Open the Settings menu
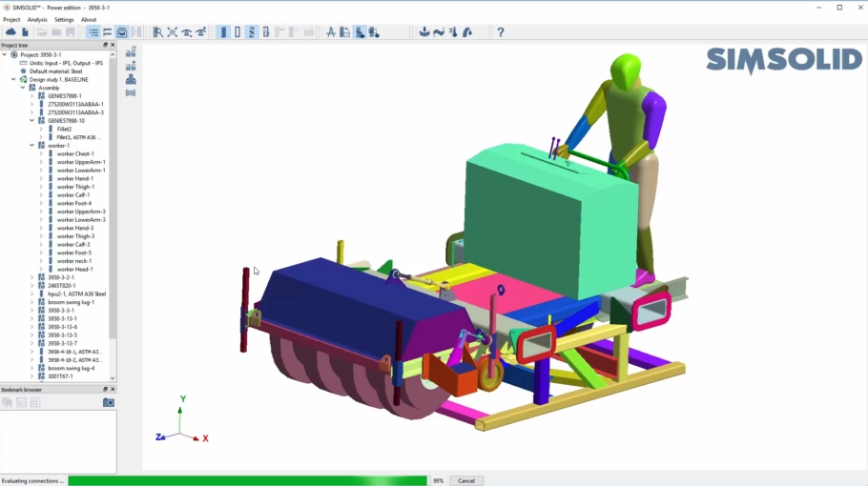The width and height of the screenshot is (868, 486). (x=64, y=19)
